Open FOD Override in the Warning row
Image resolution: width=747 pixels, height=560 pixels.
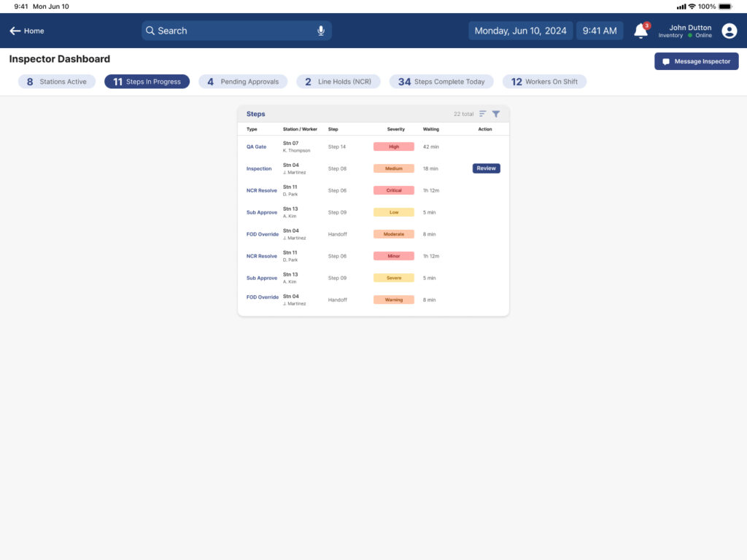(x=263, y=297)
